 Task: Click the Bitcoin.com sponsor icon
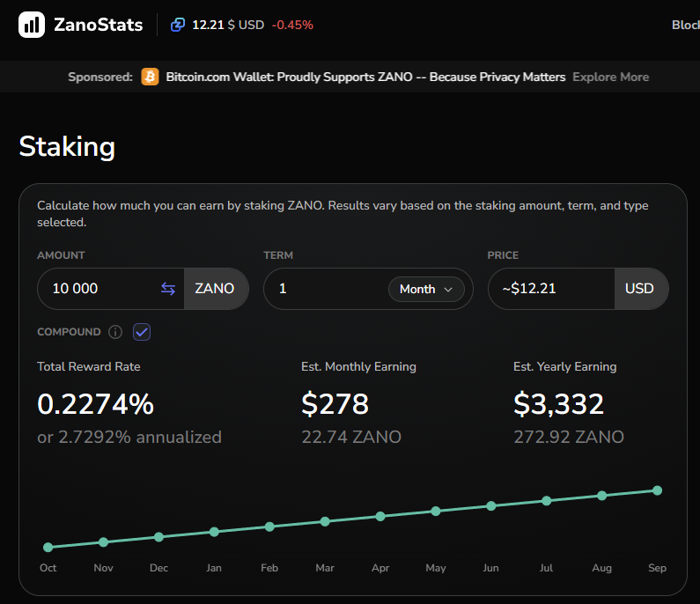click(150, 77)
